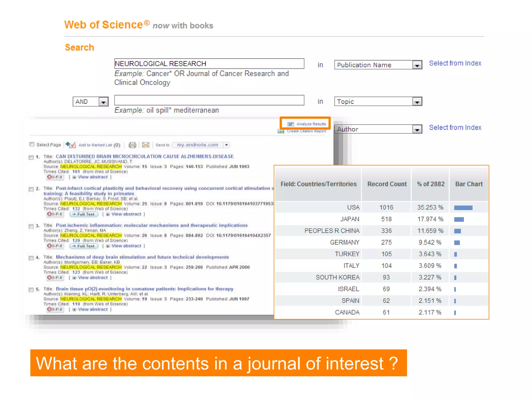532x399 pixels.
Task: Click the SFX button under record 3
Action: click(x=55, y=246)
